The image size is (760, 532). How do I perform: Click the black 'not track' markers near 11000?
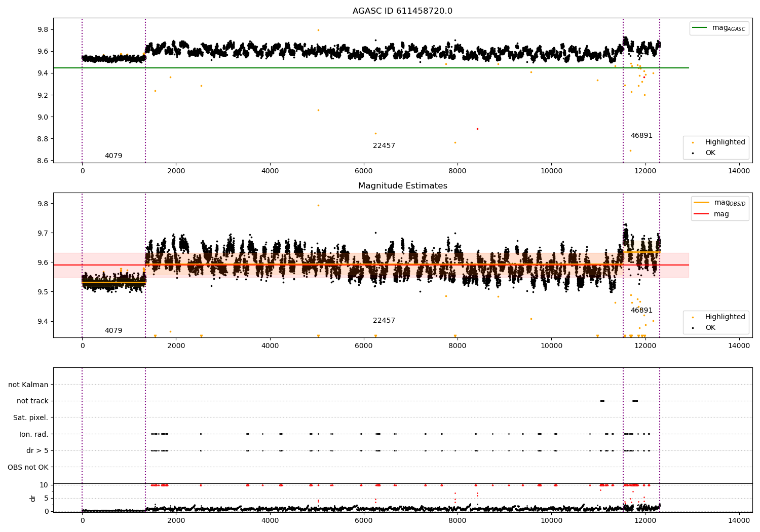coord(602,401)
